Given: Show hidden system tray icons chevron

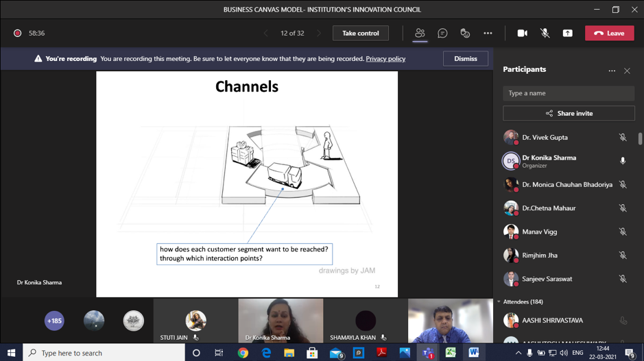Looking at the screenshot, I should 518,353.
